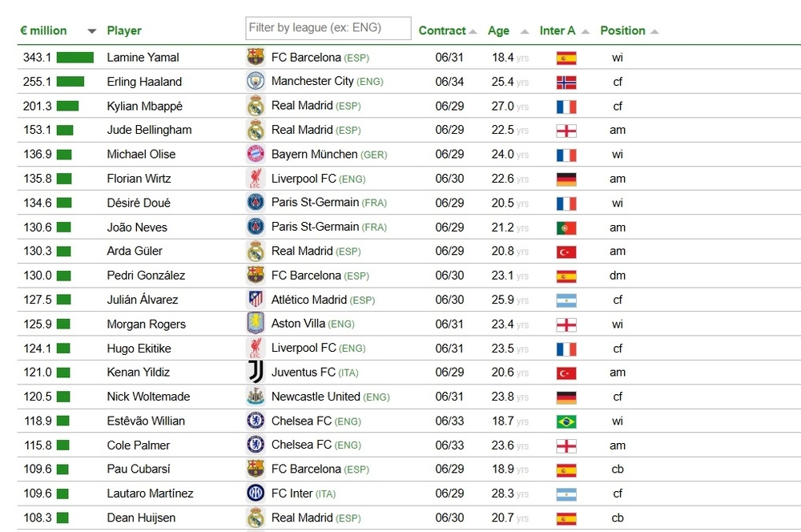Click the Aston Villa club crest

coord(256,324)
